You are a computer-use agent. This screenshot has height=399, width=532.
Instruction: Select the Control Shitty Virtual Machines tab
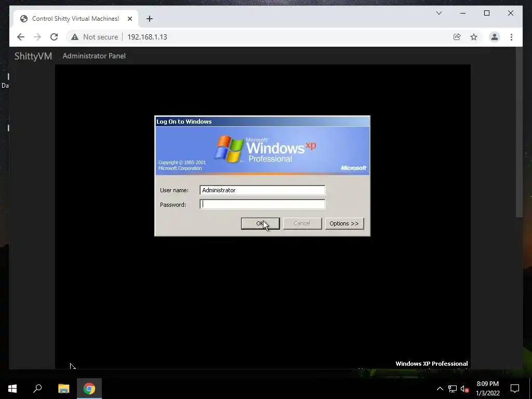pos(76,19)
